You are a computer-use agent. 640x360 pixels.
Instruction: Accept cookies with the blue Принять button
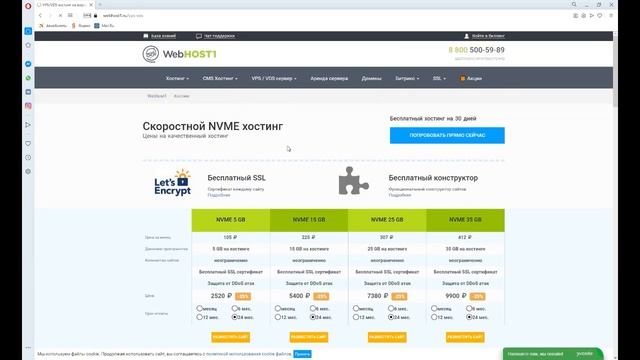point(302,354)
